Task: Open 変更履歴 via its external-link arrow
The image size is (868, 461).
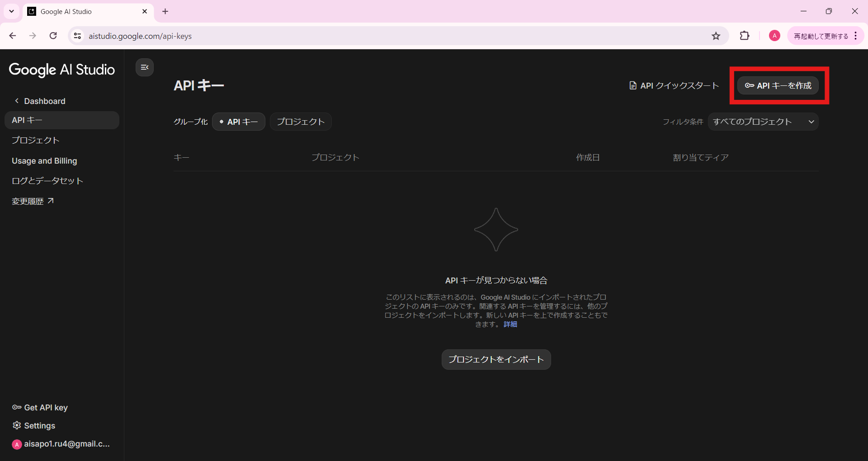Action: [x=51, y=201]
